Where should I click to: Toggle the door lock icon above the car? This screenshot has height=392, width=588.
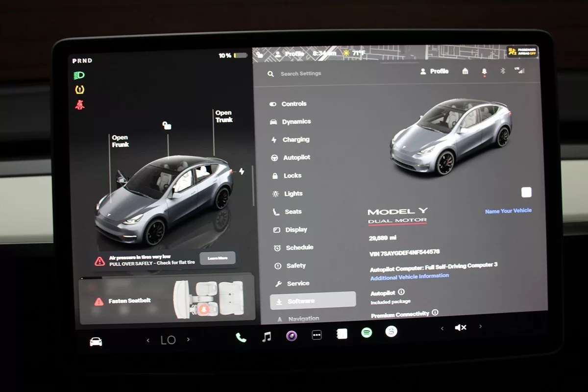(x=167, y=126)
